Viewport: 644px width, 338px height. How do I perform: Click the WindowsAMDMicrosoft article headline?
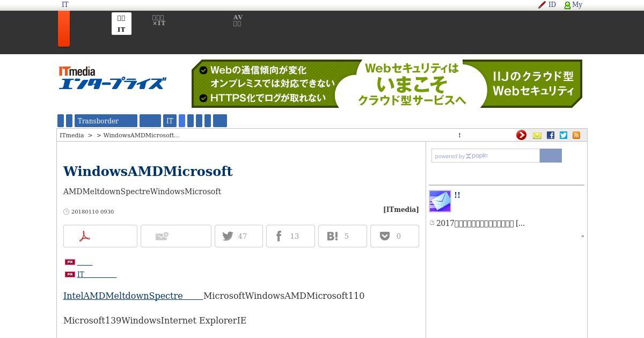pos(148,171)
